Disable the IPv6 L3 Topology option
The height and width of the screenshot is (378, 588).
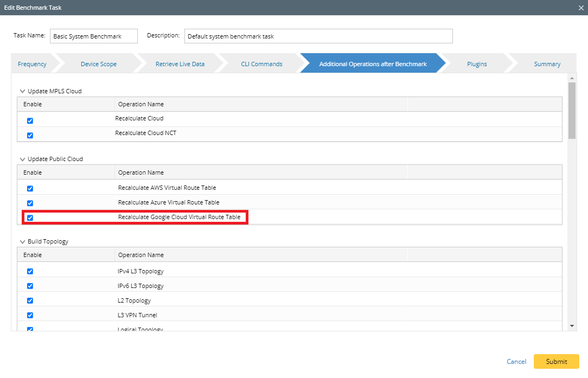coord(30,286)
